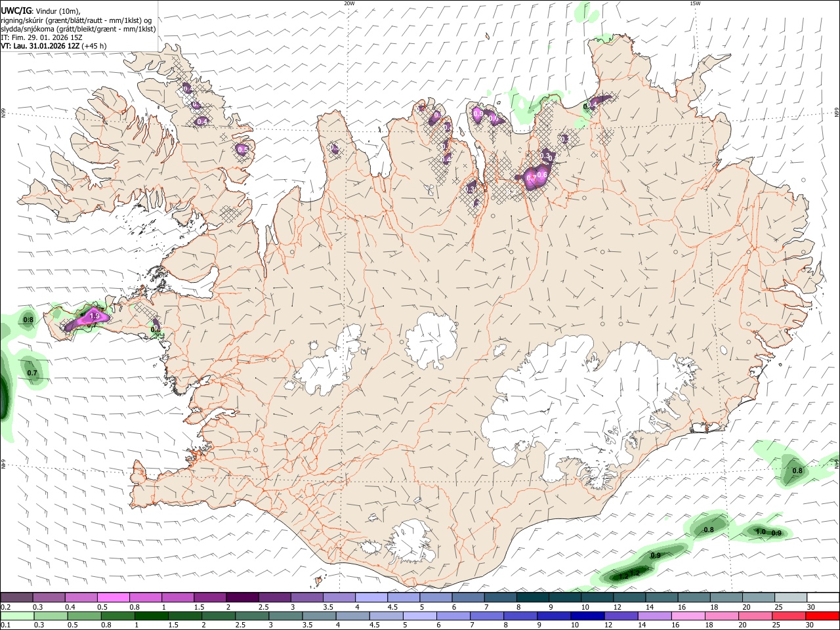Viewport: 840px width, 630px height.
Task: Click the '0.1' label in the color legend
Action: coord(5,625)
